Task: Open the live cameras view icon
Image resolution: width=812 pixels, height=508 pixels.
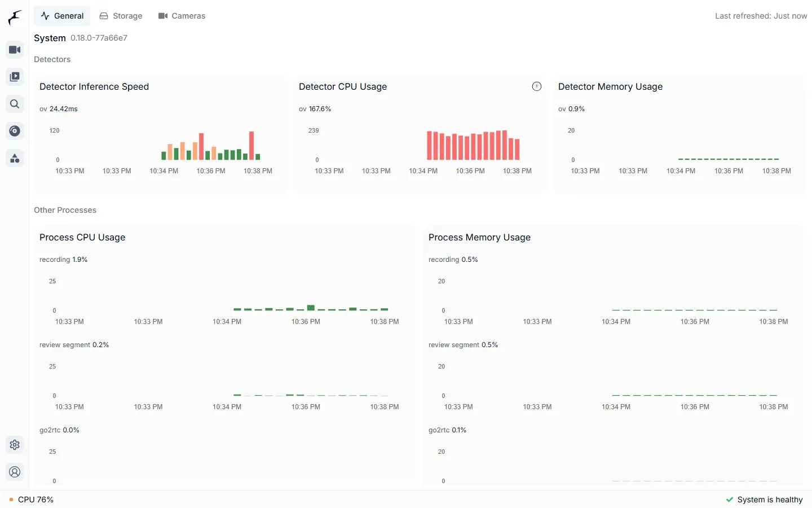Action: click(x=15, y=50)
